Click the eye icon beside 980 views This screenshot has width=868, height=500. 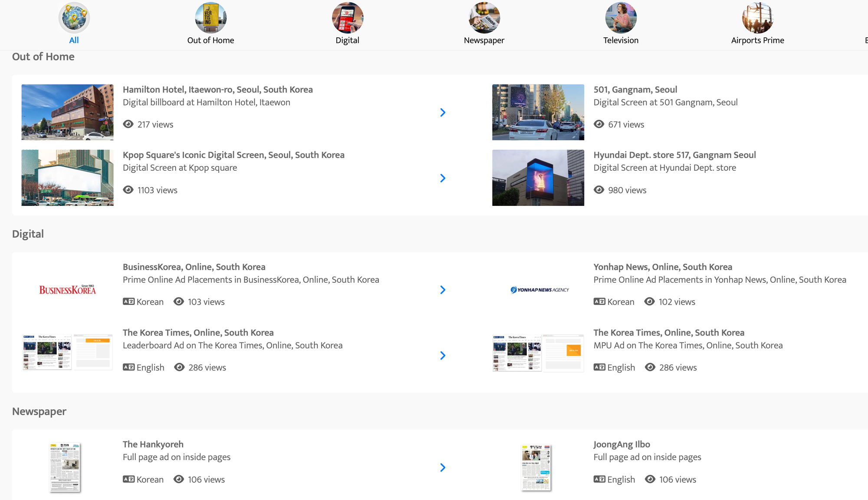click(x=599, y=190)
